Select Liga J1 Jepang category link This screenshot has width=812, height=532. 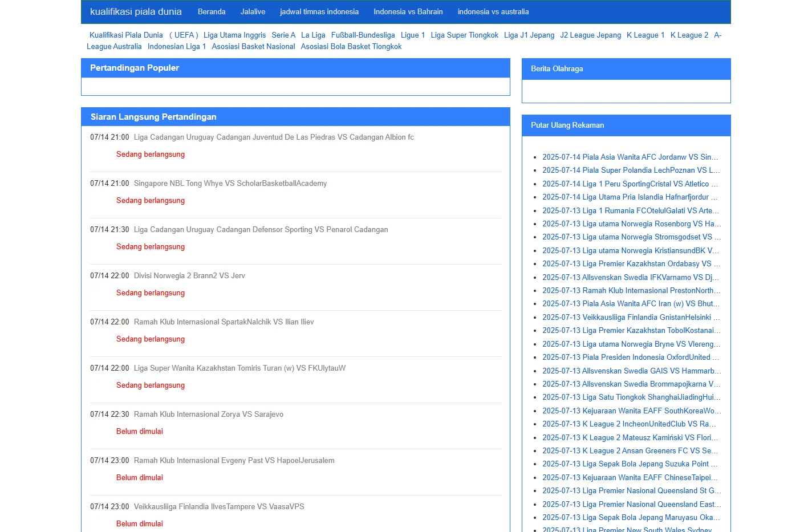[x=529, y=35]
